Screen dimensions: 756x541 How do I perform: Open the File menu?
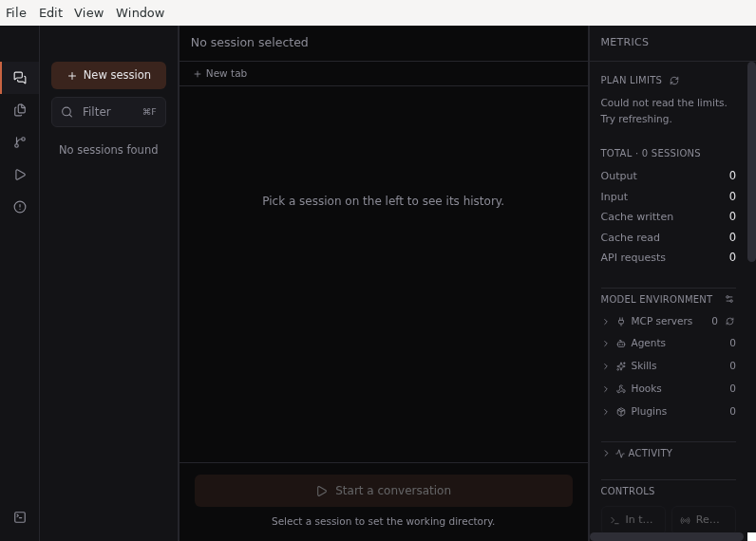pyautogui.click(x=16, y=12)
